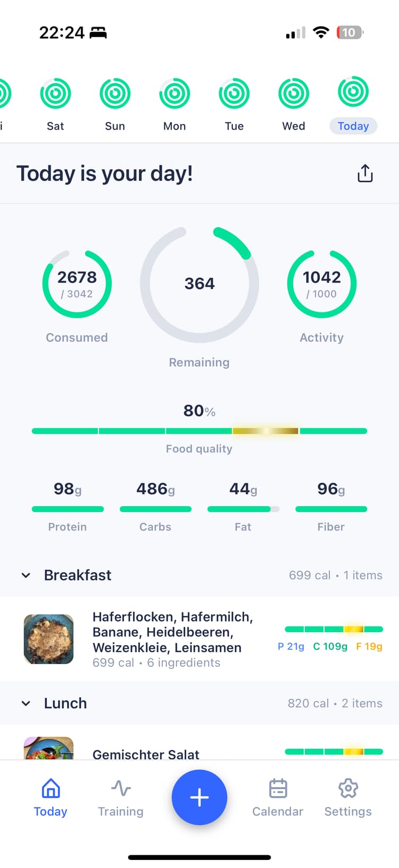
Task: Tap the breakfast oatmeal photo thumbnail
Action: tap(49, 639)
